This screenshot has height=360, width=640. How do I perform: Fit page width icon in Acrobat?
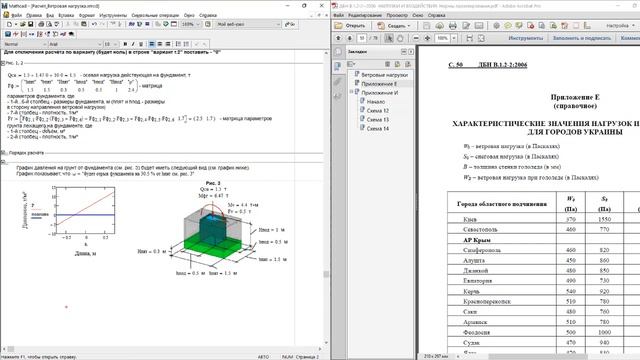click(x=470, y=38)
